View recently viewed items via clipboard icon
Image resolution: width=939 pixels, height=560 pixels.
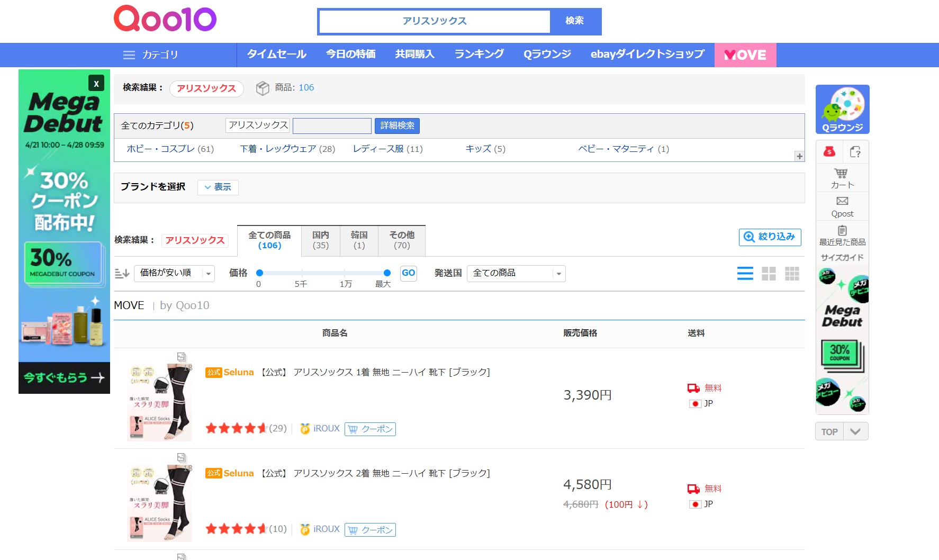(x=841, y=233)
